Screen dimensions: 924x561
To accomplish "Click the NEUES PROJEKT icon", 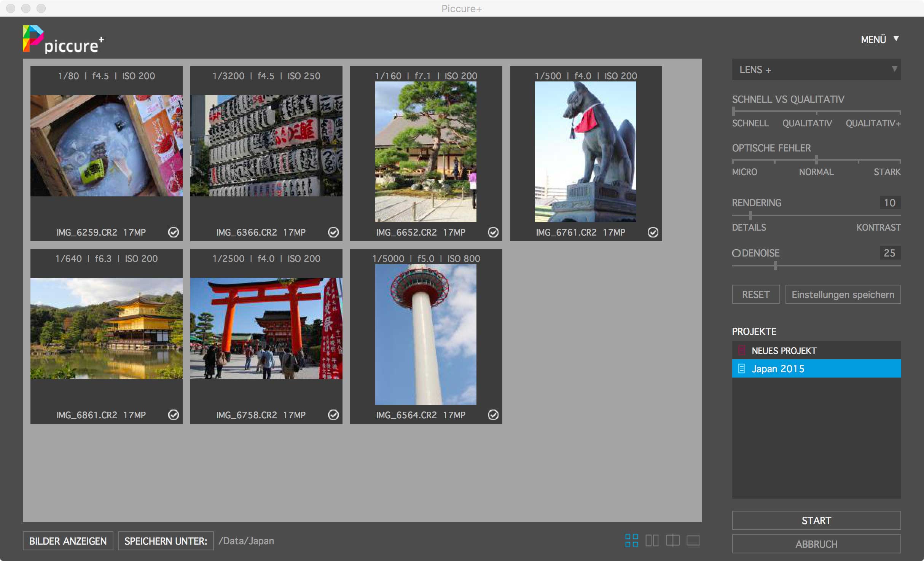I will [x=741, y=350].
